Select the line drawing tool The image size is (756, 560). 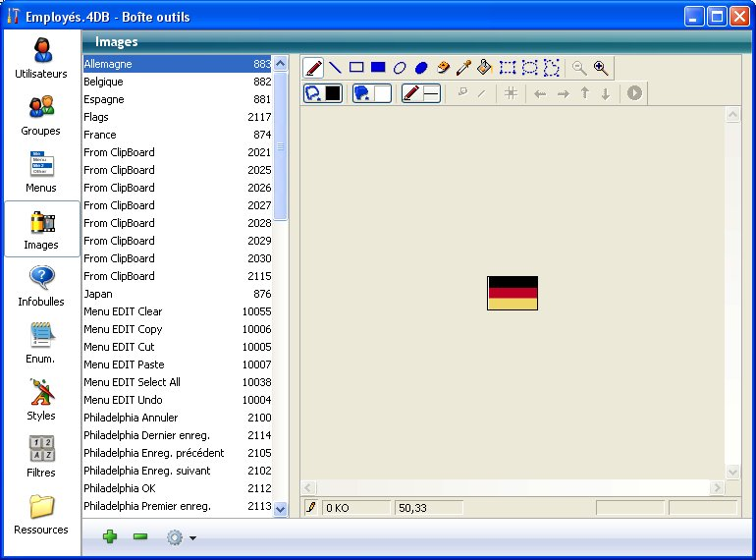coord(335,68)
